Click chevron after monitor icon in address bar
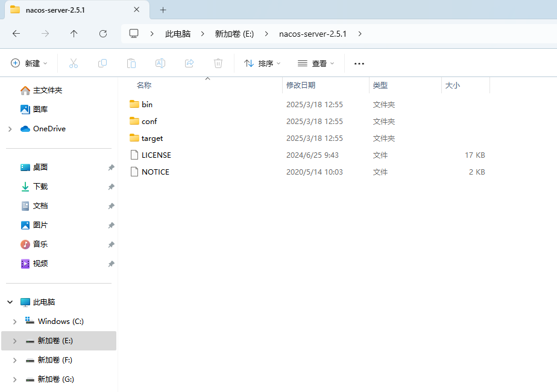Viewport: 557px width, 392px height. tap(152, 34)
